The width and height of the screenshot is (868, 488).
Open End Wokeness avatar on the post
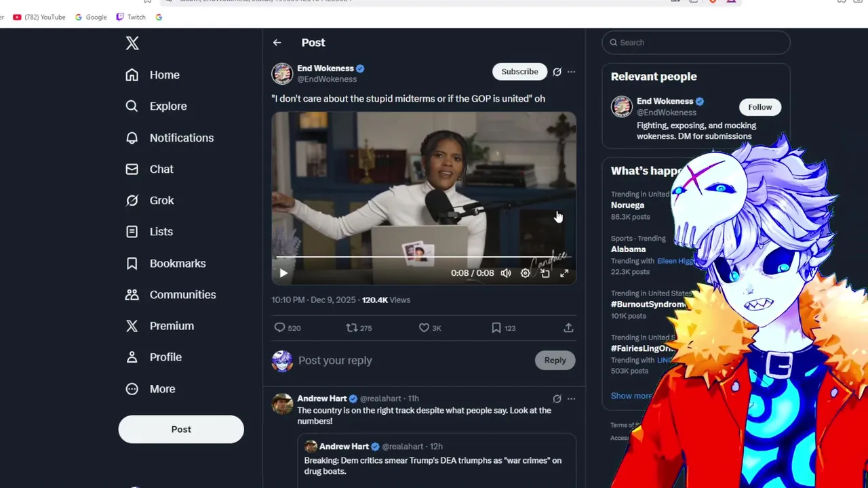pyautogui.click(x=282, y=73)
